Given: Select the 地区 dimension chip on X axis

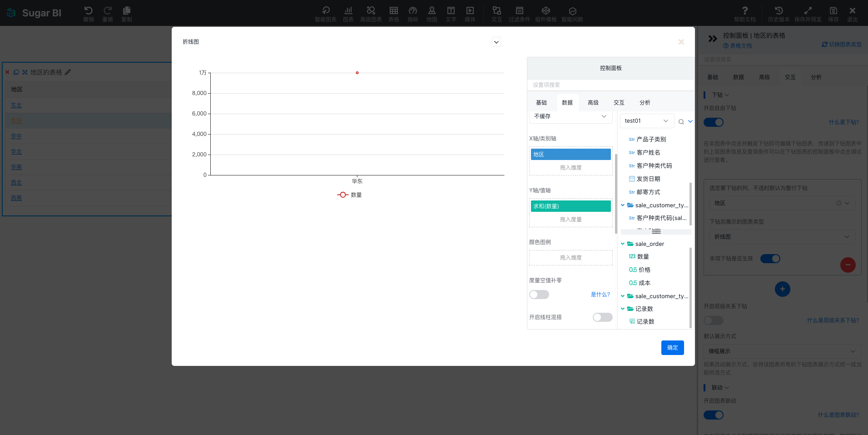Looking at the screenshot, I should tap(571, 155).
